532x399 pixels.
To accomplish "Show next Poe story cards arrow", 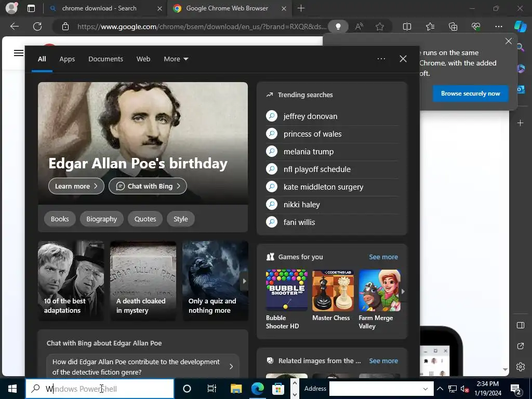I will tap(244, 281).
